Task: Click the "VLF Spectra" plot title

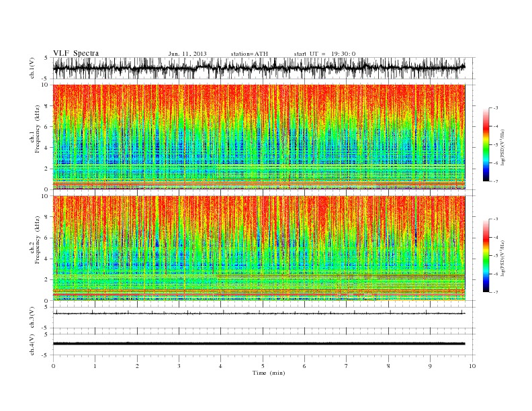Action: (x=76, y=53)
